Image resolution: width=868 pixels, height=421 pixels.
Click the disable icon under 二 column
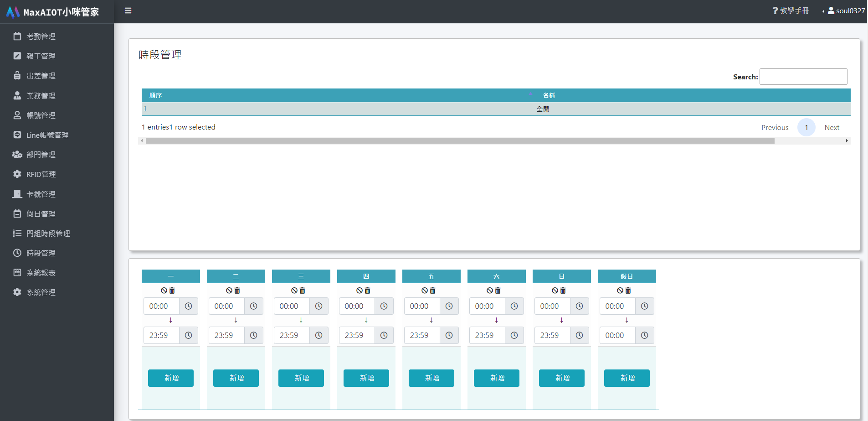pyautogui.click(x=229, y=291)
